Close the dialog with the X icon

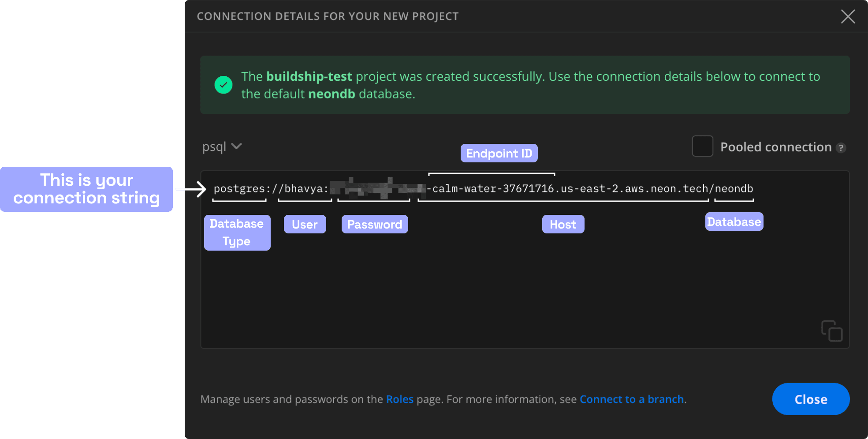click(848, 16)
